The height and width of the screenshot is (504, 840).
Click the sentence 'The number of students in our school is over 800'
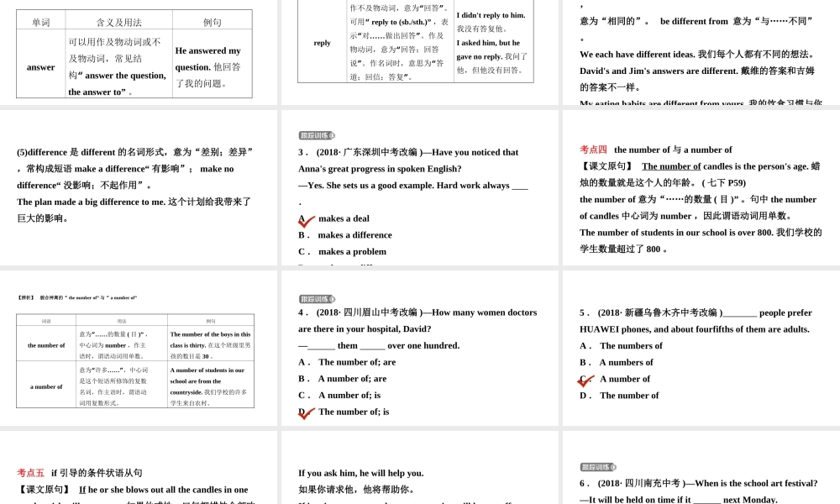point(676,233)
